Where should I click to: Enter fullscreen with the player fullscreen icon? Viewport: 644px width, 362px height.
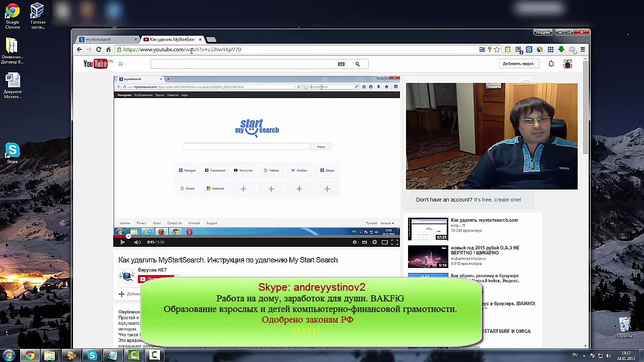(394, 242)
